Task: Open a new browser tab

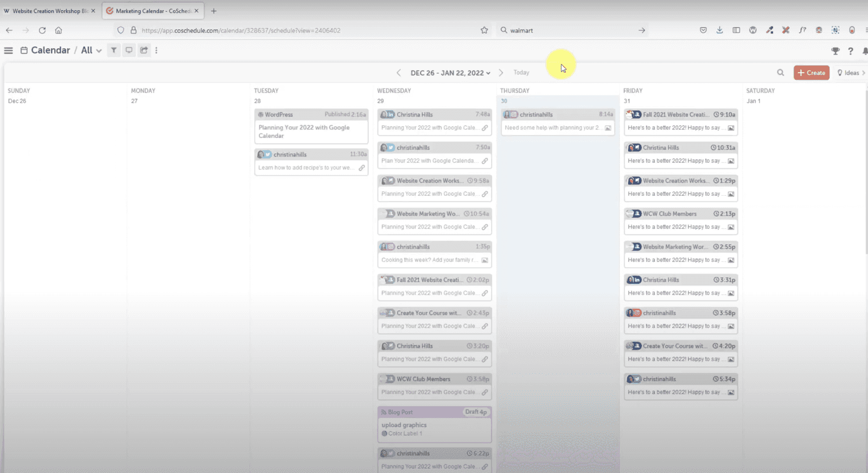Action: point(214,11)
